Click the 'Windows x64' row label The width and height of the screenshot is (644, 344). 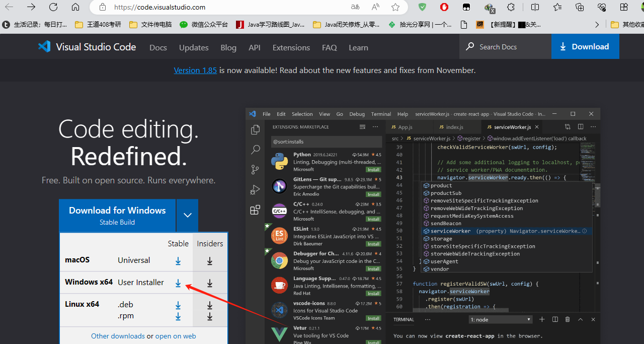[x=89, y=282]
